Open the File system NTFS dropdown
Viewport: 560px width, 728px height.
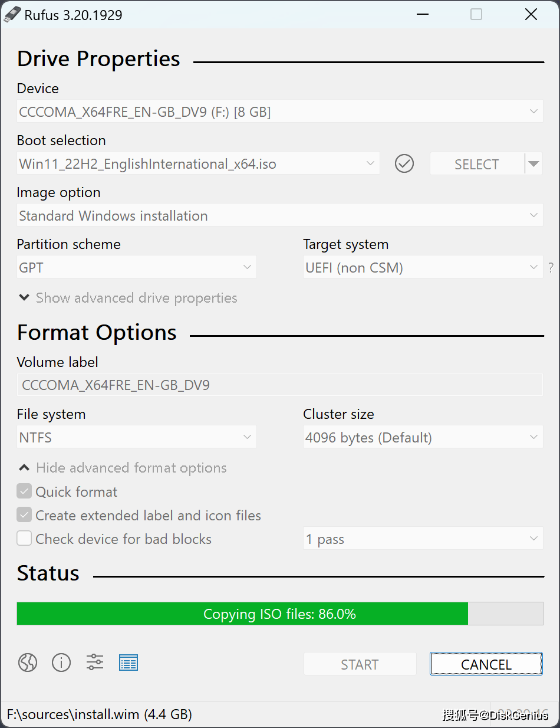pos(137,437)
